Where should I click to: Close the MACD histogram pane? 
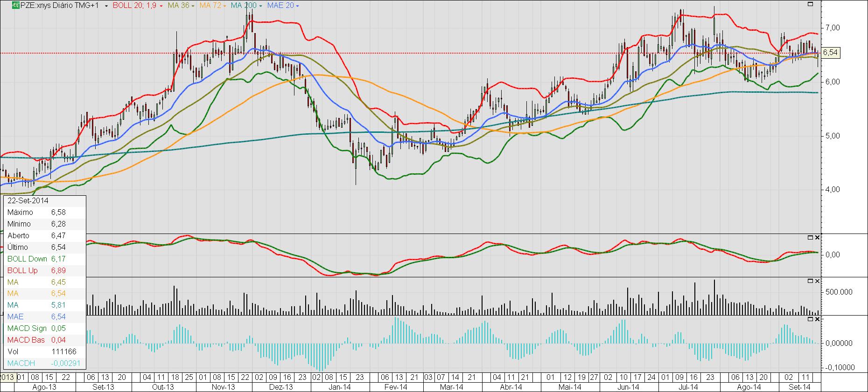pyautogui.click(x=817, y=319)
